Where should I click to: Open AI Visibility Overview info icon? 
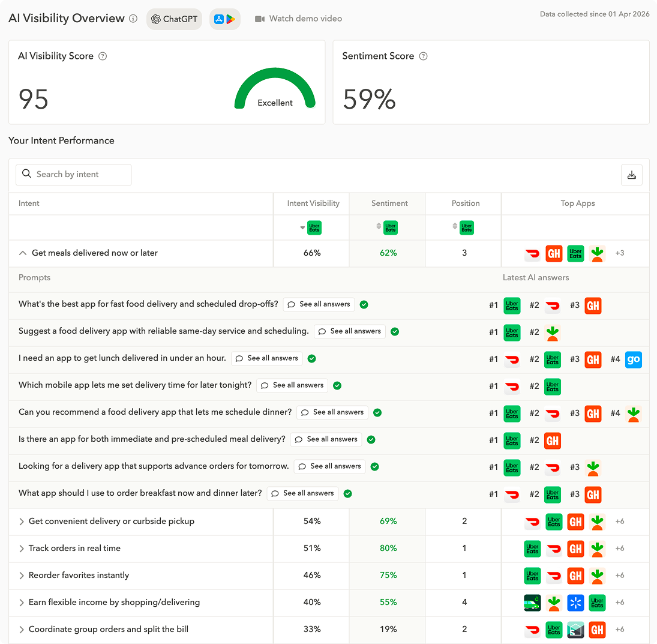tap(133, 19)
